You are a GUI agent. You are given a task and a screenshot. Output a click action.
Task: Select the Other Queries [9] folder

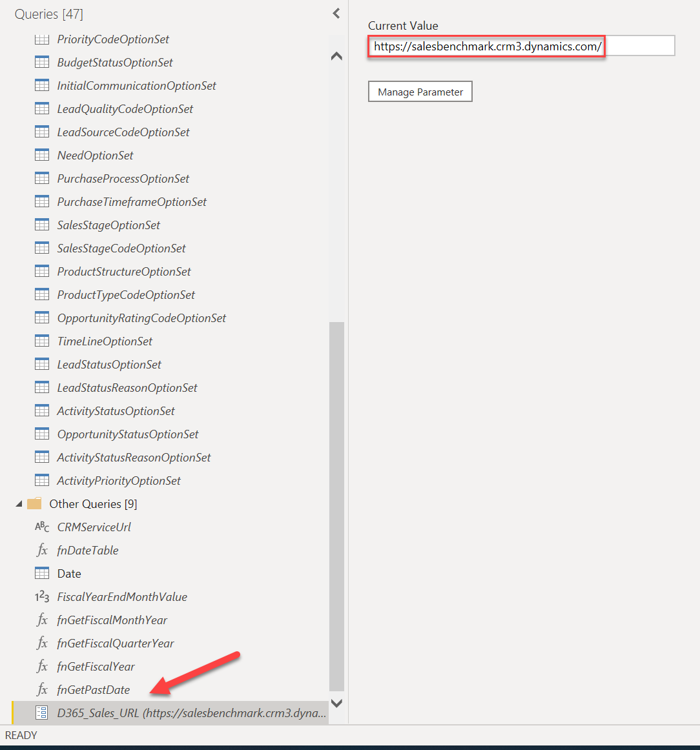coord(93,503)
